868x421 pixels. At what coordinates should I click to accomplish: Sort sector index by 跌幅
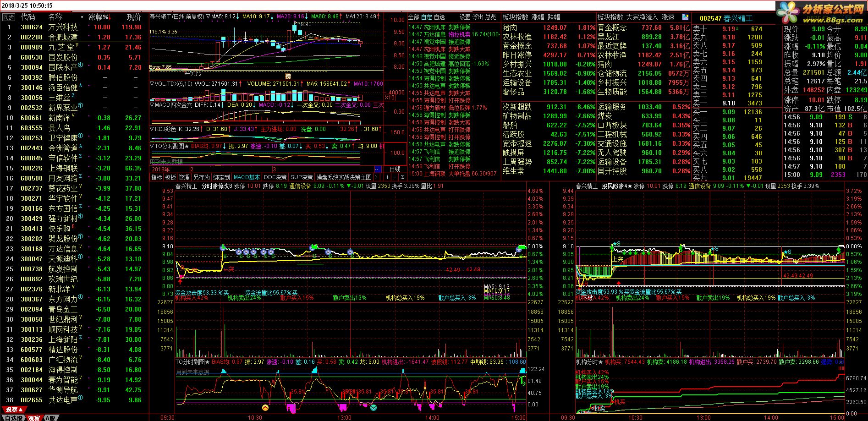point(554,17)
